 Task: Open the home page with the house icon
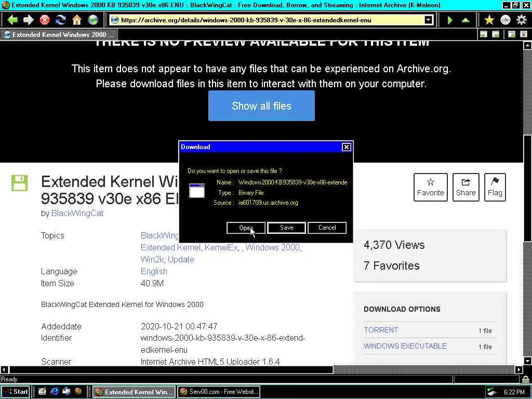[77, 20]
